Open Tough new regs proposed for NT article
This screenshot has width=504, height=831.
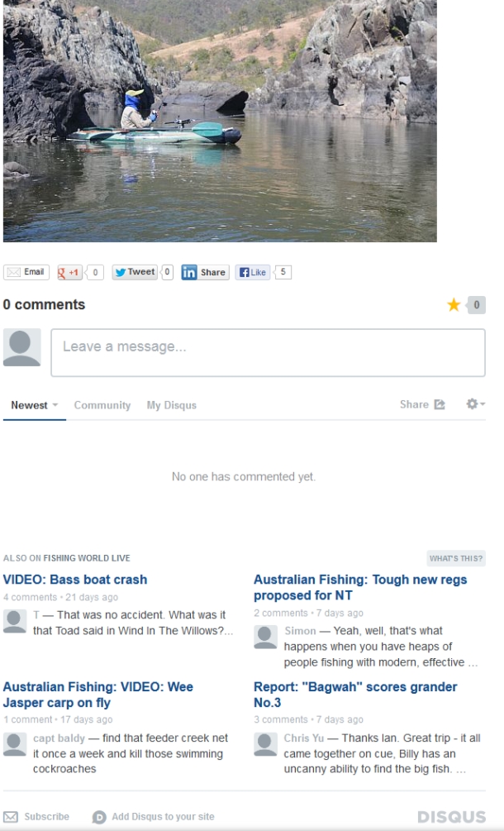pos(360,587)
